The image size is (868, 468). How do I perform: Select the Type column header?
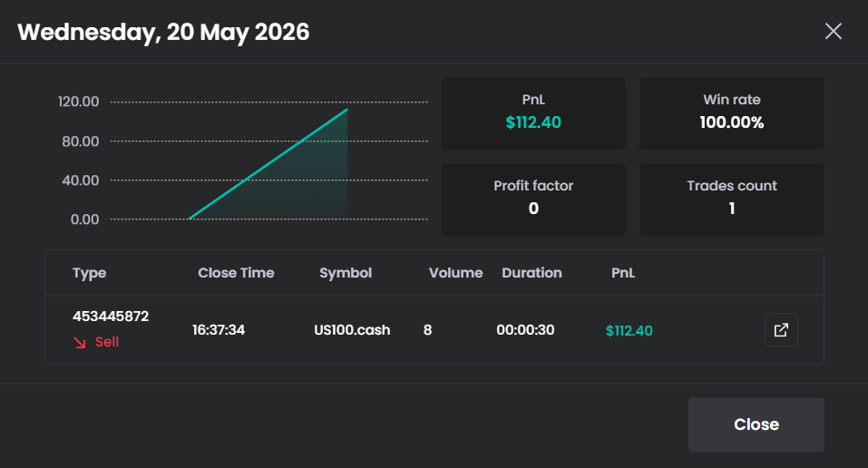pos(89,273)
